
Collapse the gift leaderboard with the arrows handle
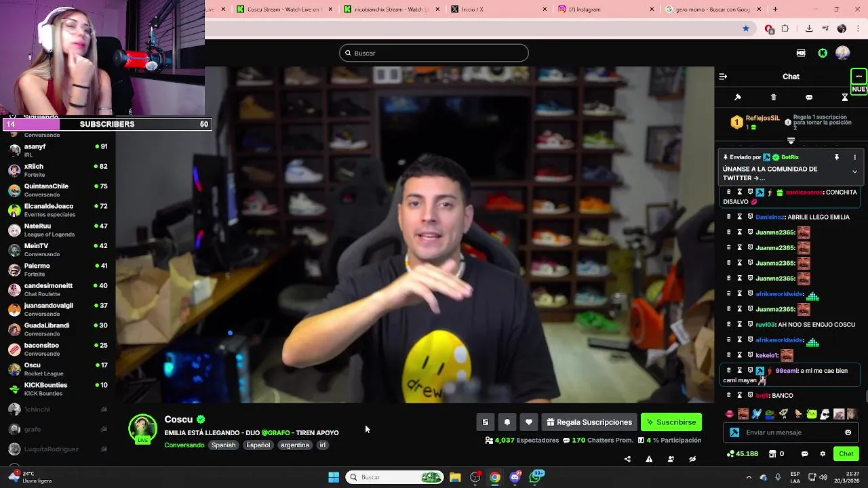click(791, 141)
